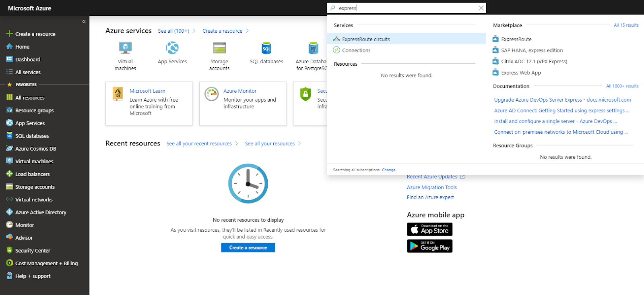This screenshot has width=644, height=295.
Task: Select ExpressRoute circuits from search results
Action: pos(407,39)
